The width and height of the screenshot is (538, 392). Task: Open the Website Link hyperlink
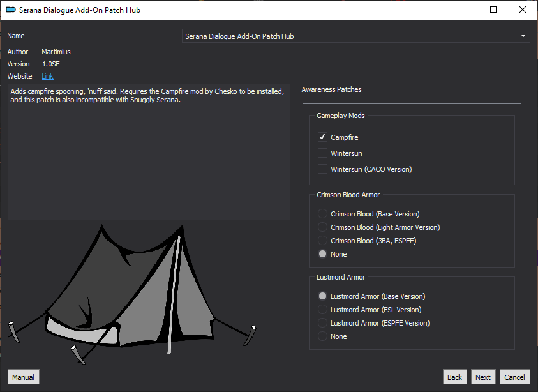click(47, 76)
